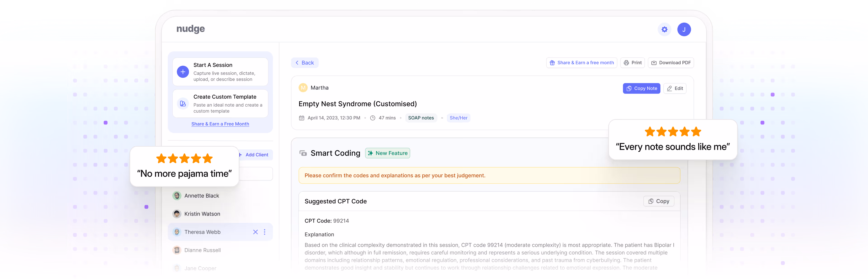The height and width of the screenshot is (279, 868).
Task: Click the Start A Session card title
Action: click(x=213, y=65)
